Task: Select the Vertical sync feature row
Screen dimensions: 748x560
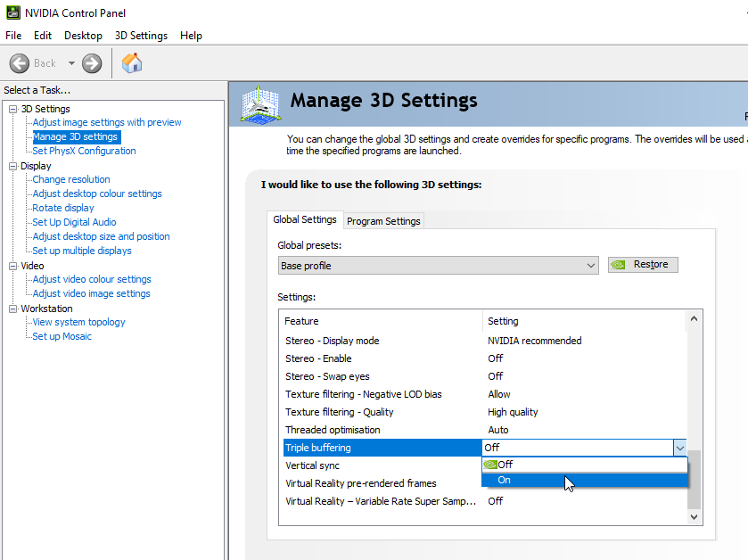Action: coord(312,465)
